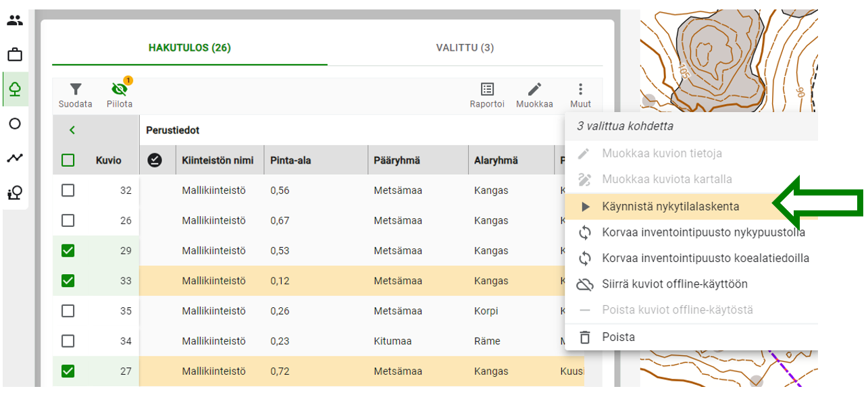Click area value 0,67 in row 26
Viewport: 868px width, 393px height.
pos(280,220)
